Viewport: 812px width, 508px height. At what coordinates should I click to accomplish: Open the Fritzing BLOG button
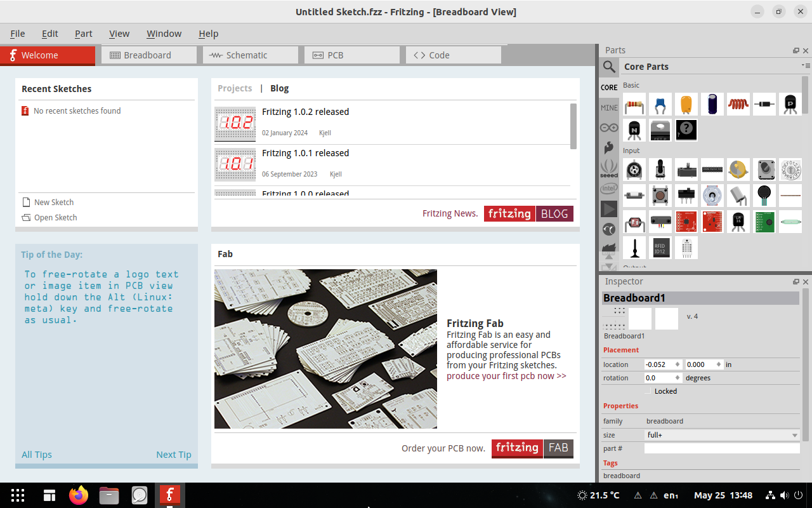pos(528,214)
